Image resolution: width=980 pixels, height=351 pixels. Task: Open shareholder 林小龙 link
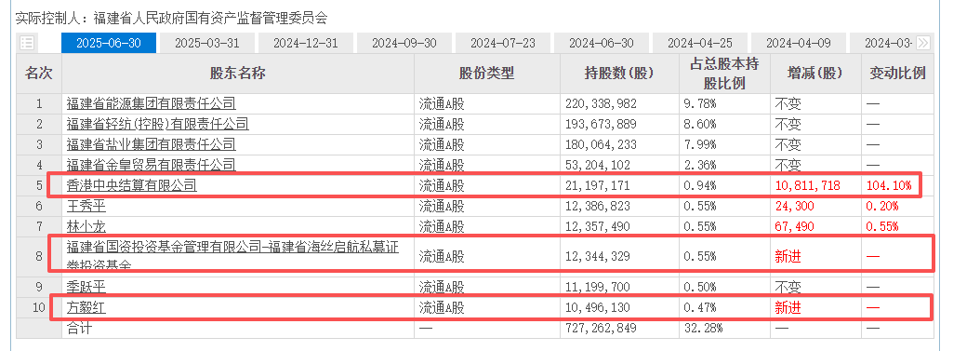coord(86,226)
